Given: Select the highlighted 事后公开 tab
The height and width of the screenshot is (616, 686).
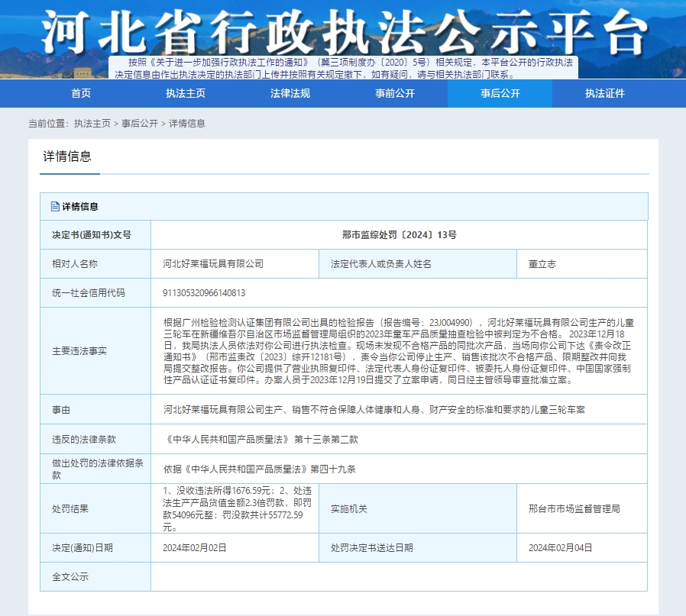Looking at the screenshot, I should pyautogui.click(x=500, y=93).
